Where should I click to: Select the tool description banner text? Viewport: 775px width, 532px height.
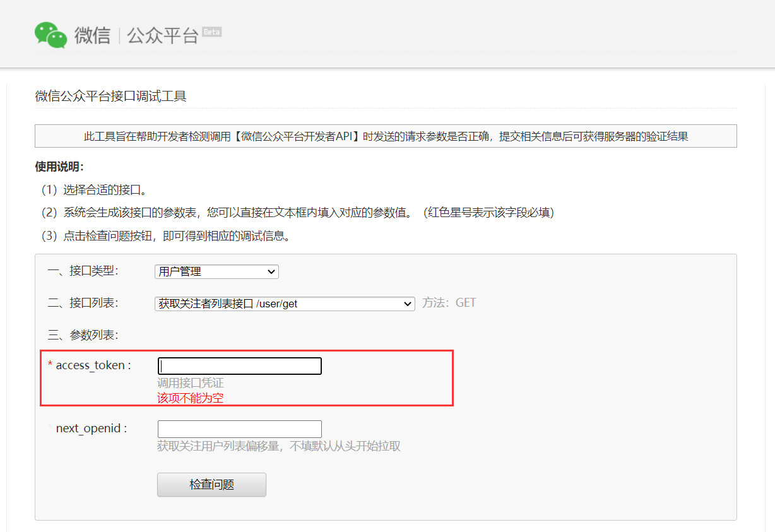click(x=387, y=136)
